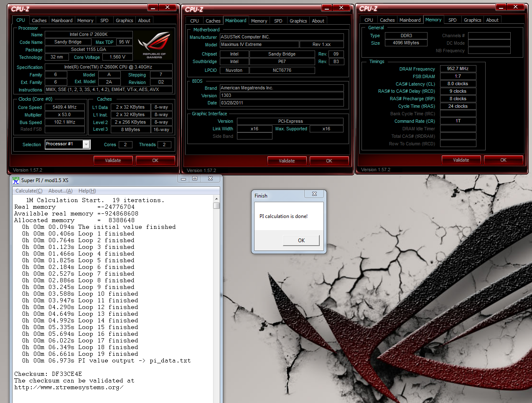Image resolution: width=532 pixels, height=403 pixels.
Task: Select SPD tab in first CPU-Z window
Action: (104, 20)
